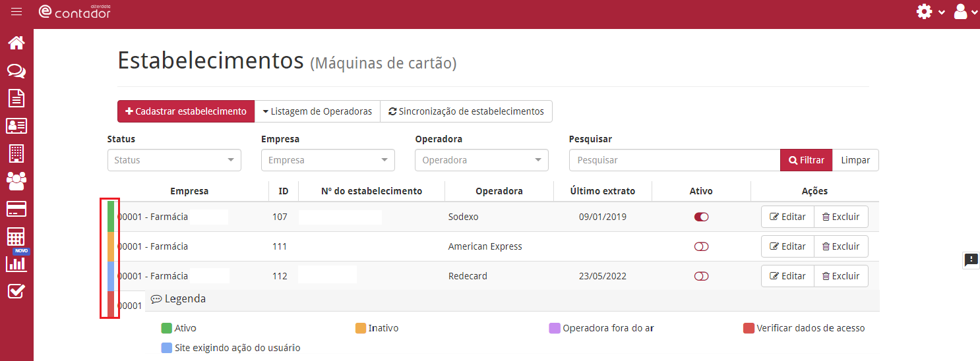Click Cadastrar estabelecimento button

(x=186, y=111)
